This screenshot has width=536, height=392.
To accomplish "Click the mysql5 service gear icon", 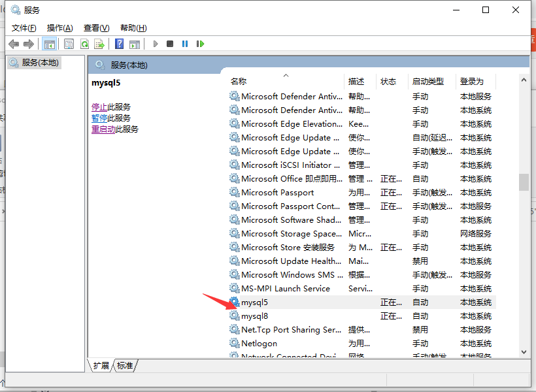I will [x=234, y=302].
